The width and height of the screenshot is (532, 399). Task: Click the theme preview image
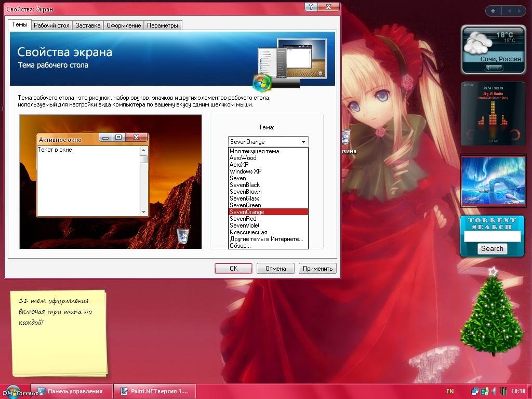[x=111, y=182]
